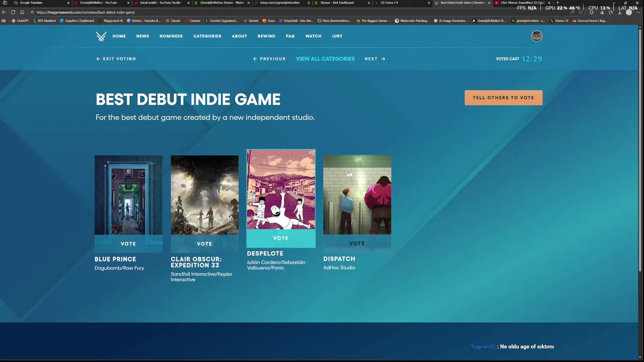The image size is (644, 362).
Task: Vote for Clair Obscur: Expedition 33
Action: coord(204,244)
